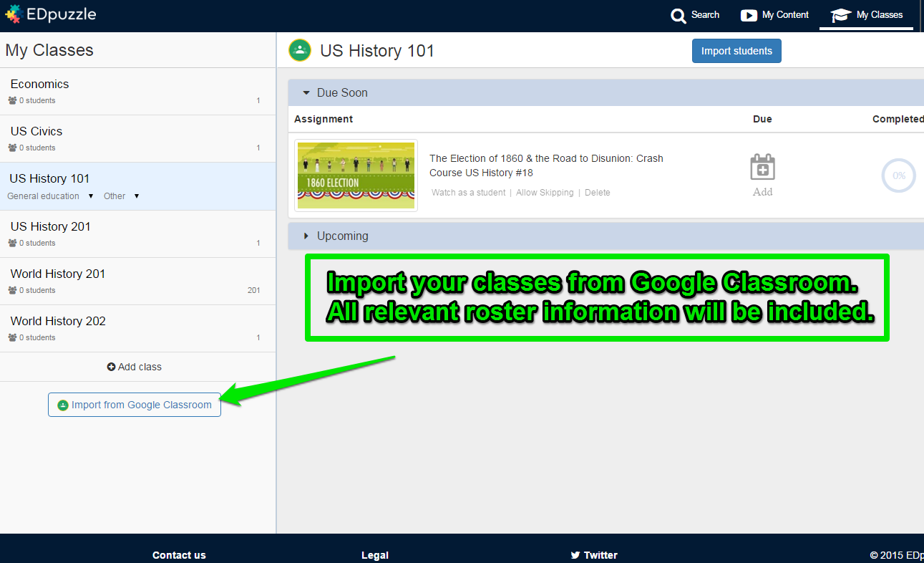
Task: Select the US Civics class
Action: point(137,139)
